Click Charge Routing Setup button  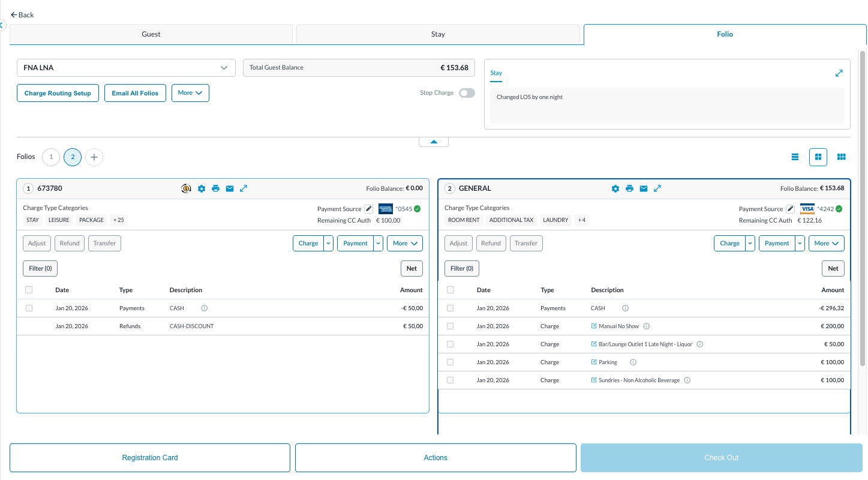coord(58,93)
